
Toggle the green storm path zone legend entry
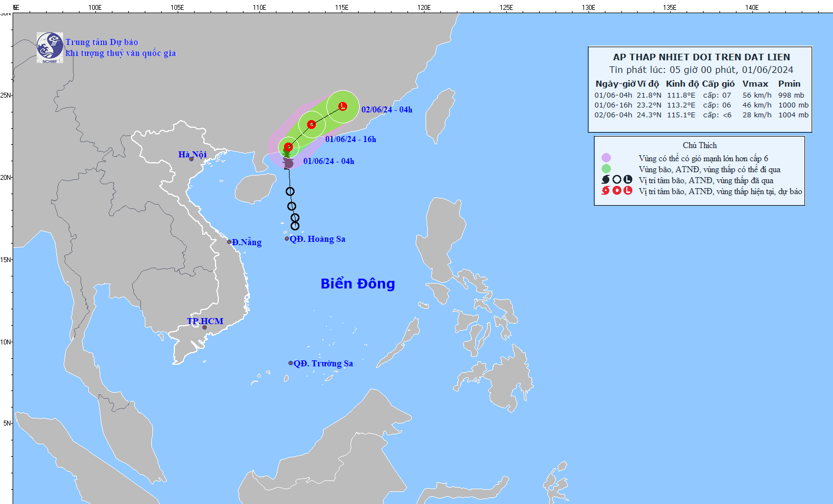(605, 169)
